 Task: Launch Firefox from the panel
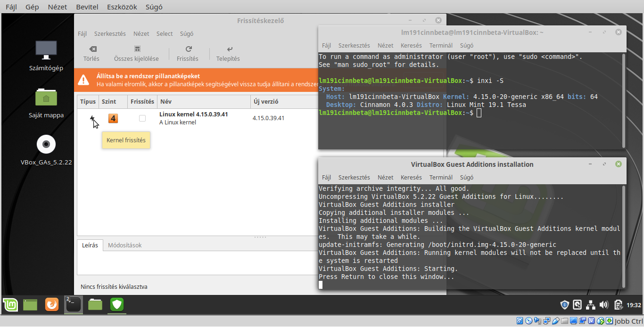click(x=52, y=305)
